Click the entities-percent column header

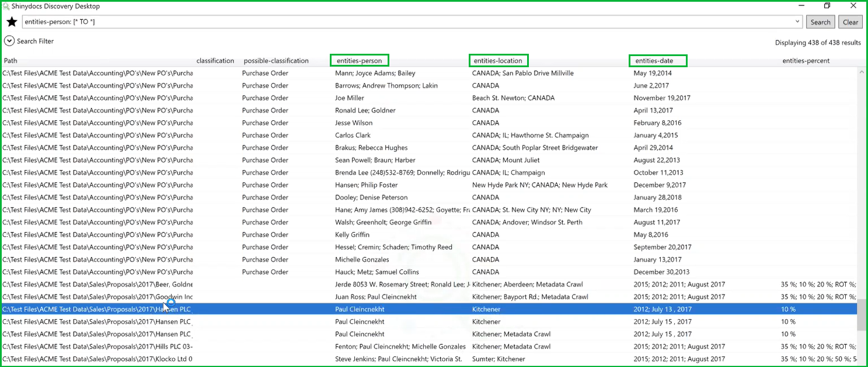point(806,61)
